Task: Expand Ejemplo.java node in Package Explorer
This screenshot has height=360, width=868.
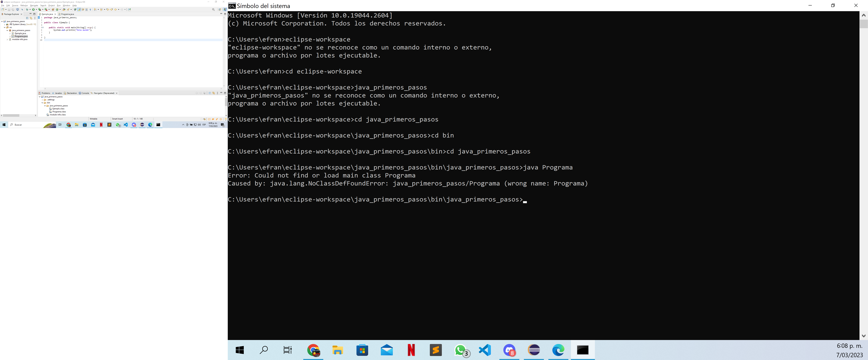Action: point(10,33)
